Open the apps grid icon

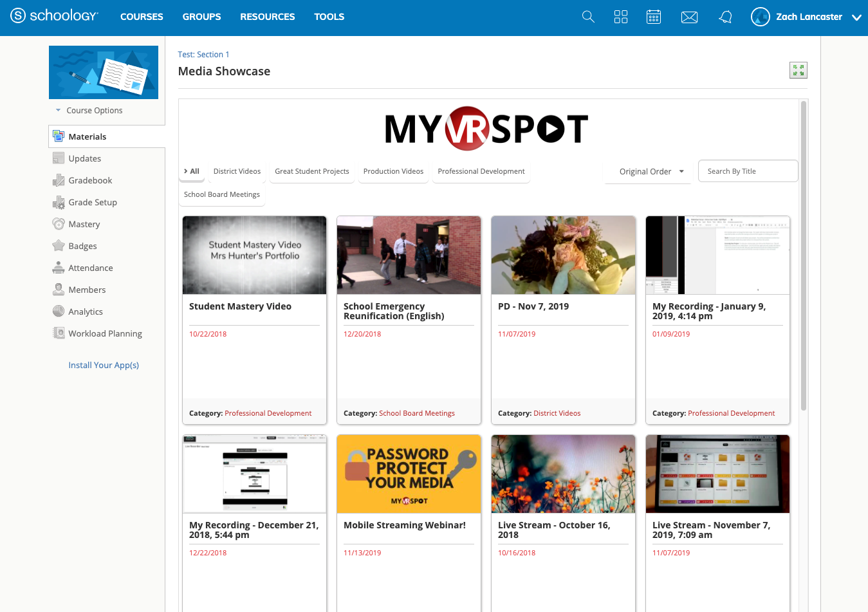click(x=621, y=17)
